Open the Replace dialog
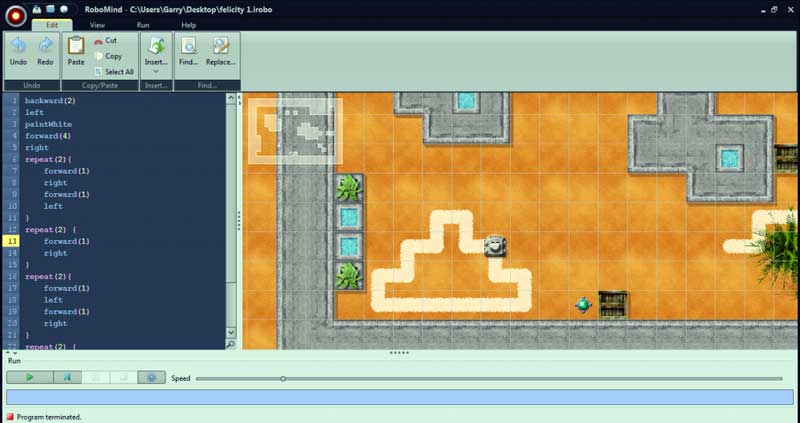The image size is (800, 423). (x=220, y=50)
